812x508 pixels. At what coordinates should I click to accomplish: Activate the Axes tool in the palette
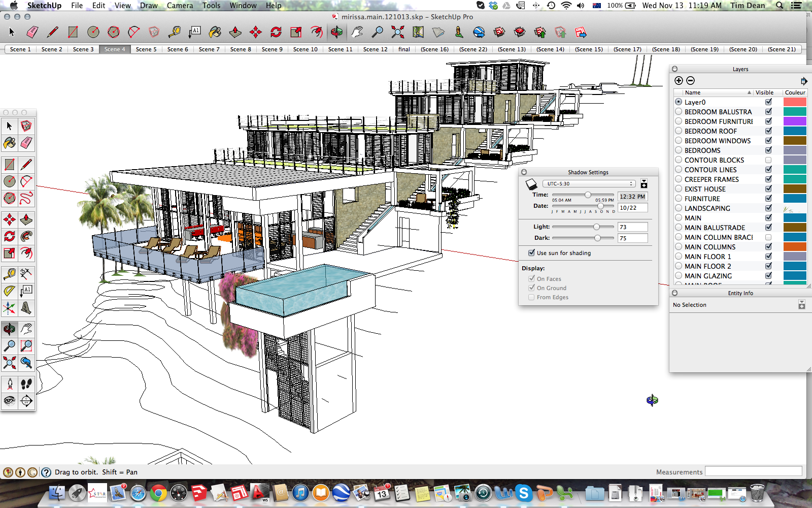[x=9, y=308]
